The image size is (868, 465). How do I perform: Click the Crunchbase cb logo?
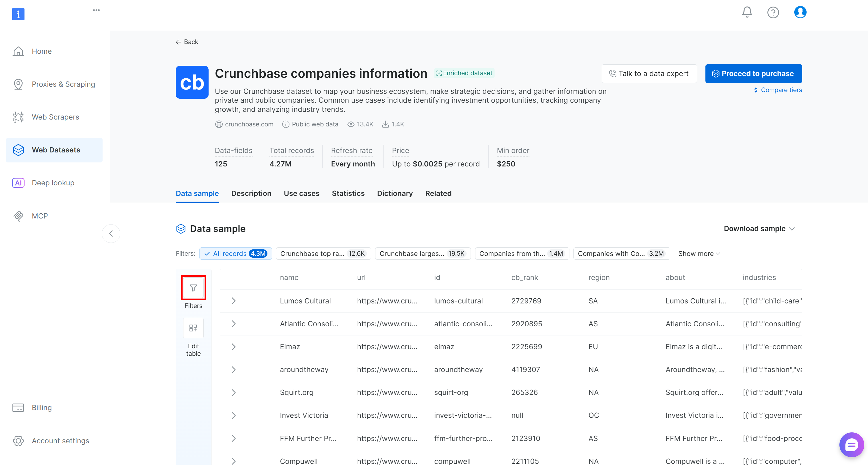(192, 82)
